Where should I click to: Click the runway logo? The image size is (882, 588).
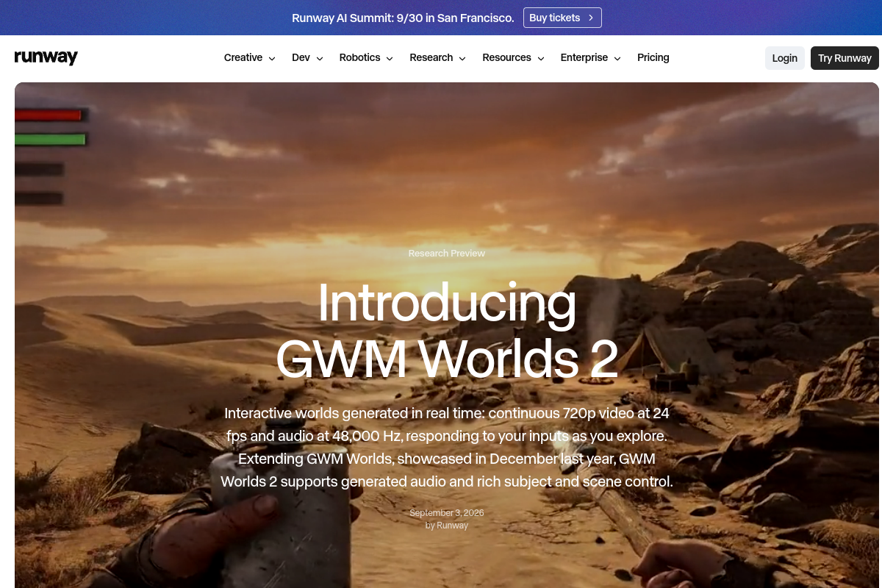click(46, 57)
